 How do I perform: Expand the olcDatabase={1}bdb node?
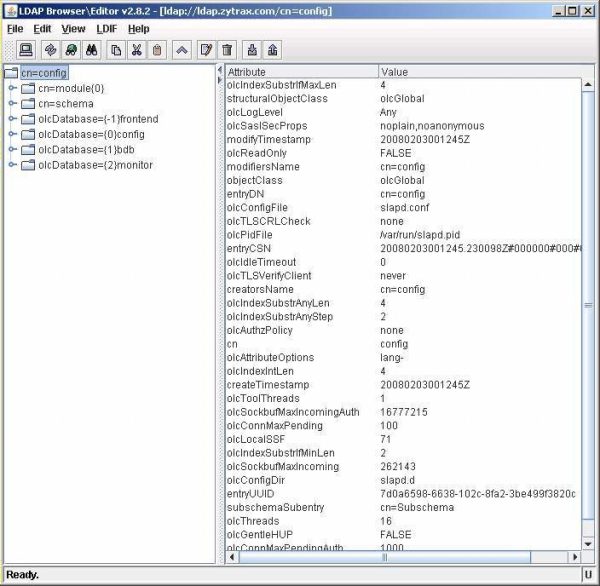(13, 149)
